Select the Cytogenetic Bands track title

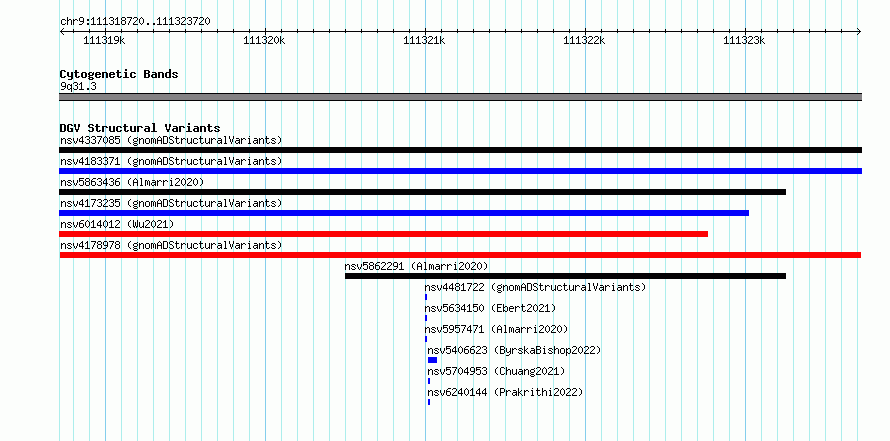(x=119, y=74)
